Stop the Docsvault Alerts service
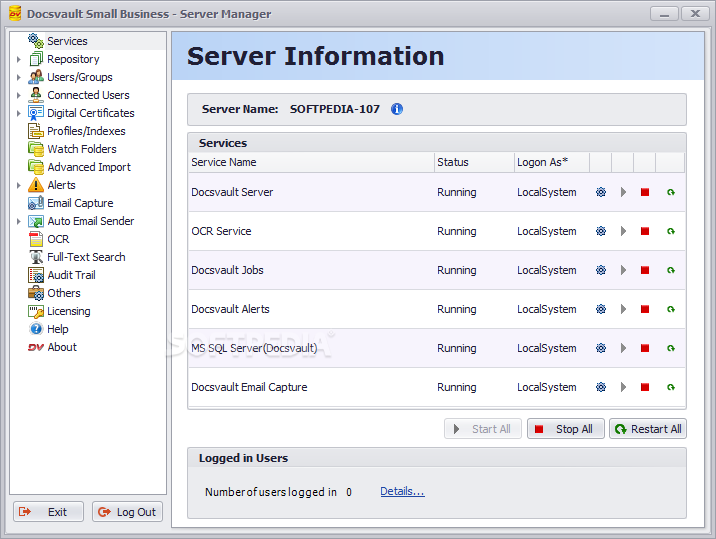 coord(645,309)
